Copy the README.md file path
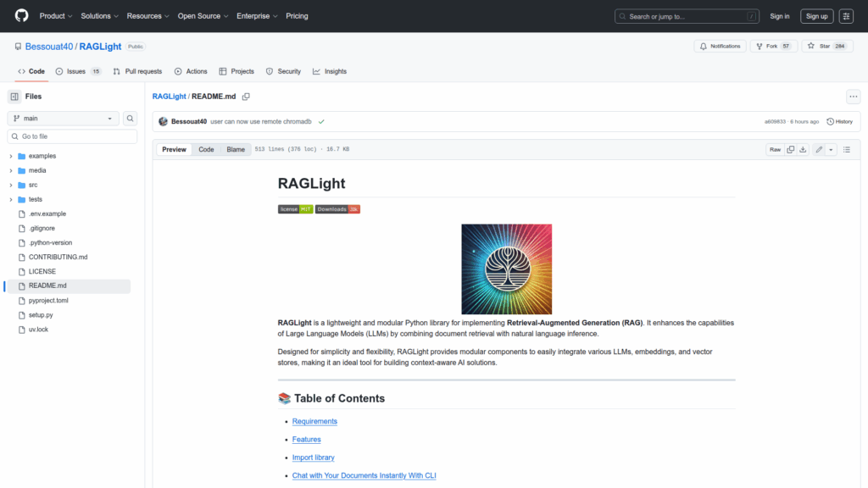 246,97
